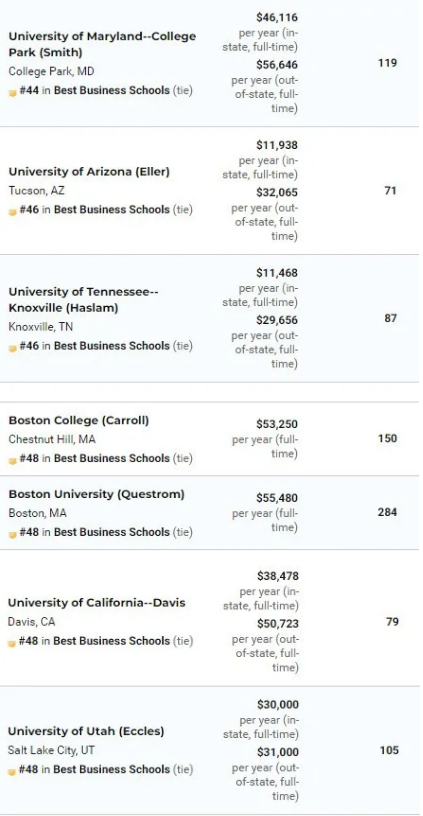Click the $30,000 in-state tuition for Utah

pos(278,705)
